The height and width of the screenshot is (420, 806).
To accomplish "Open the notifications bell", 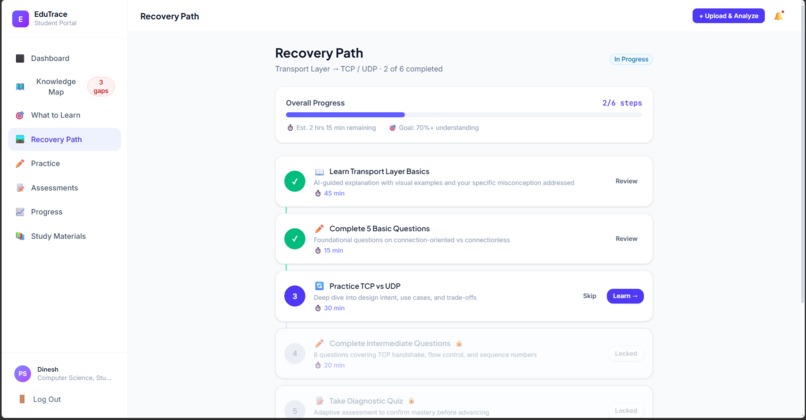I will click(779, 16).
